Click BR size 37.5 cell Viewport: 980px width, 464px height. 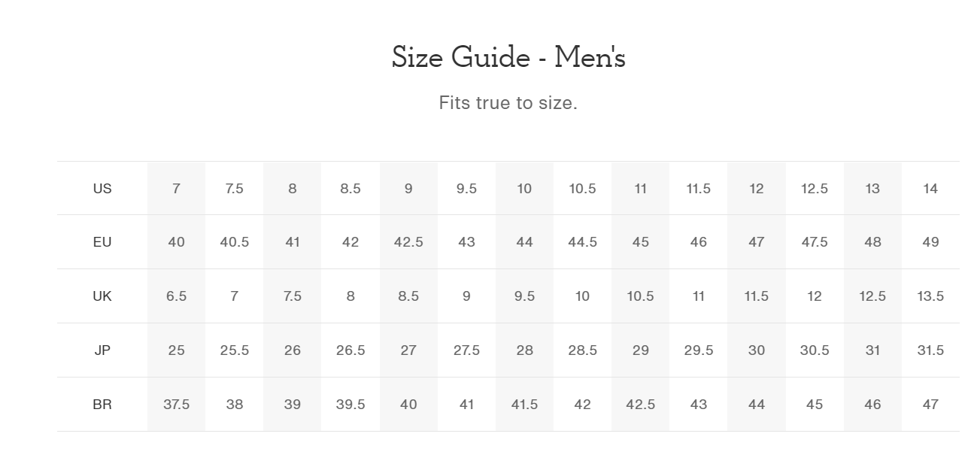[x=176, y=405]
